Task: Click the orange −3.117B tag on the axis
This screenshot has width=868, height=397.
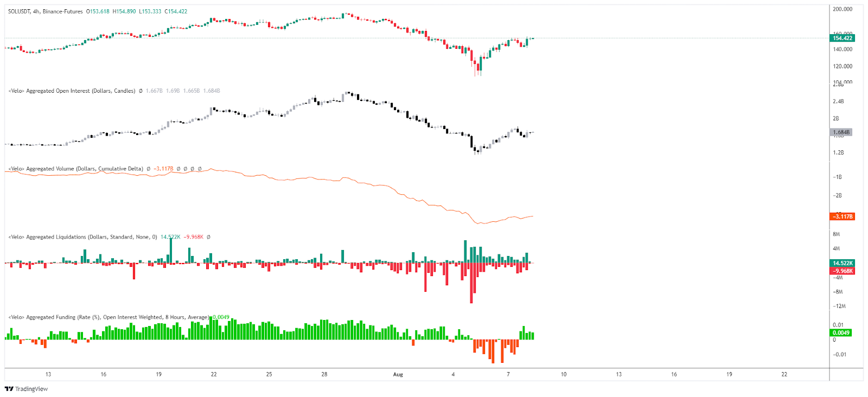Action: pos(843,216)
